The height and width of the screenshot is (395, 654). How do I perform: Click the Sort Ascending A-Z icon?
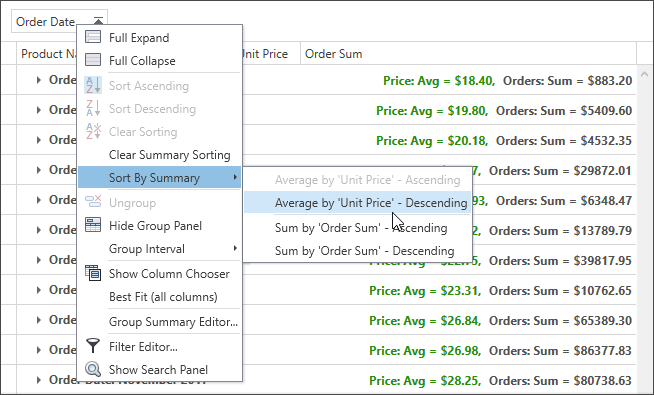(x=93, y=85)
